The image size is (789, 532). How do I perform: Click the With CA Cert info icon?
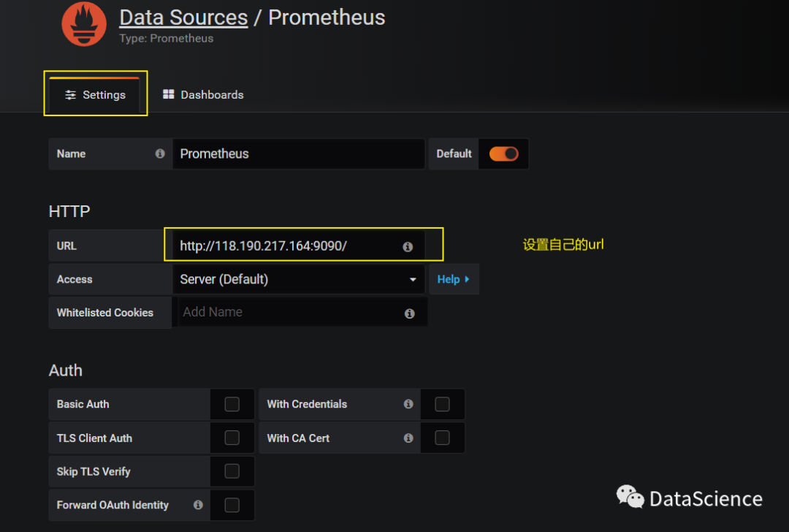(x=408, y=438)
